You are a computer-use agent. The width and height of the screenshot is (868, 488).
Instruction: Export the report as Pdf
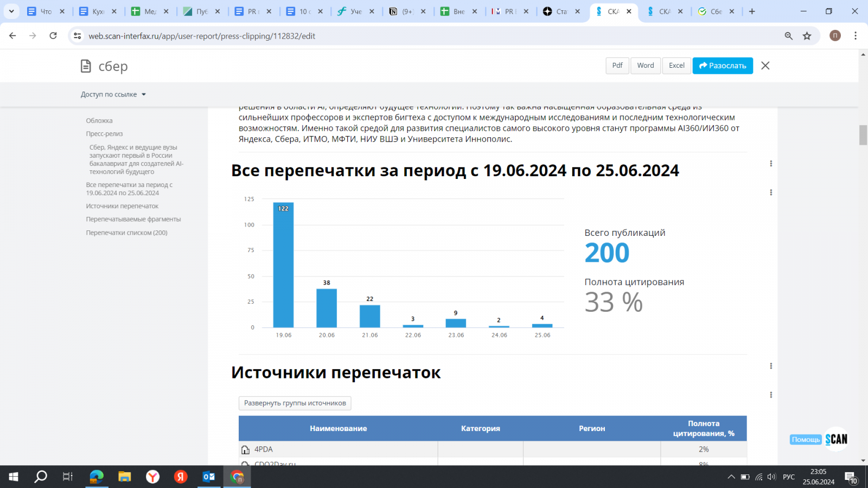coord(617,66)
